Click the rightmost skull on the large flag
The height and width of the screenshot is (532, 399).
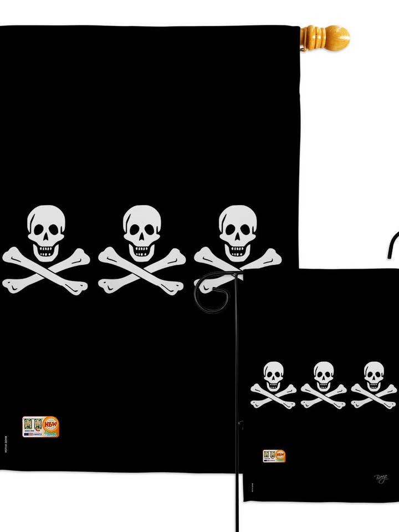tap(238, 233)
